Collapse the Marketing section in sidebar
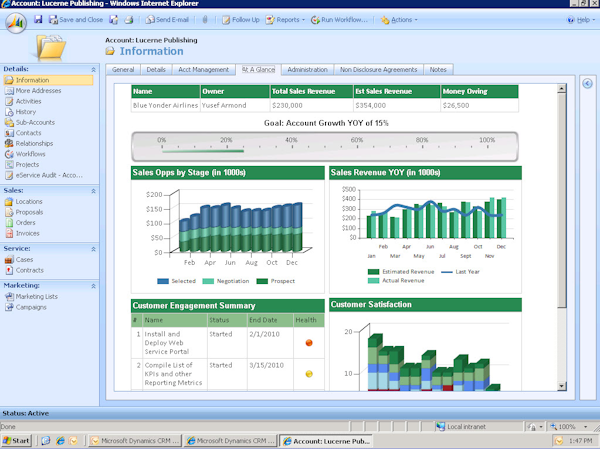Image resolution: width=600 pixels, height=449 pixels. tap(94, 285)
